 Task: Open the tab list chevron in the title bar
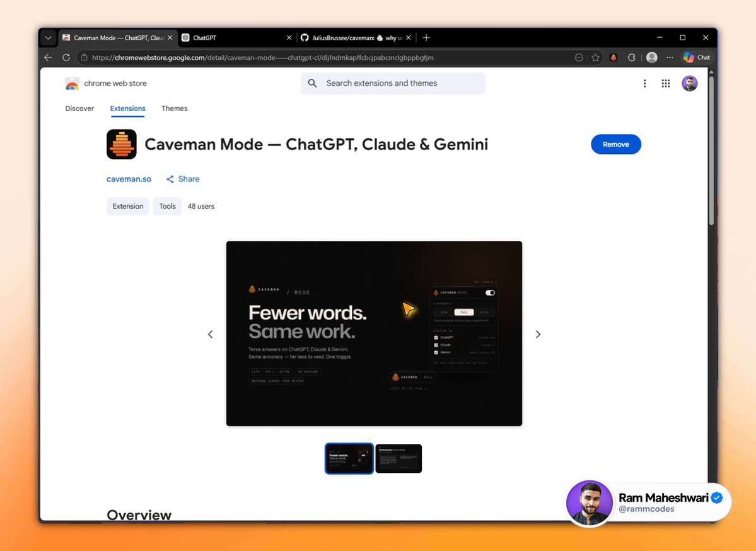48,38
